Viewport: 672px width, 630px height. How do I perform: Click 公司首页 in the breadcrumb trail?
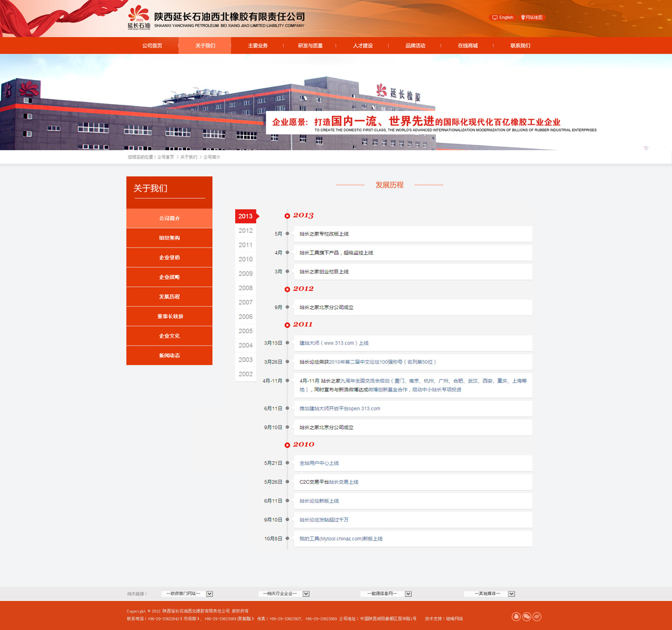tap(166, 157)
